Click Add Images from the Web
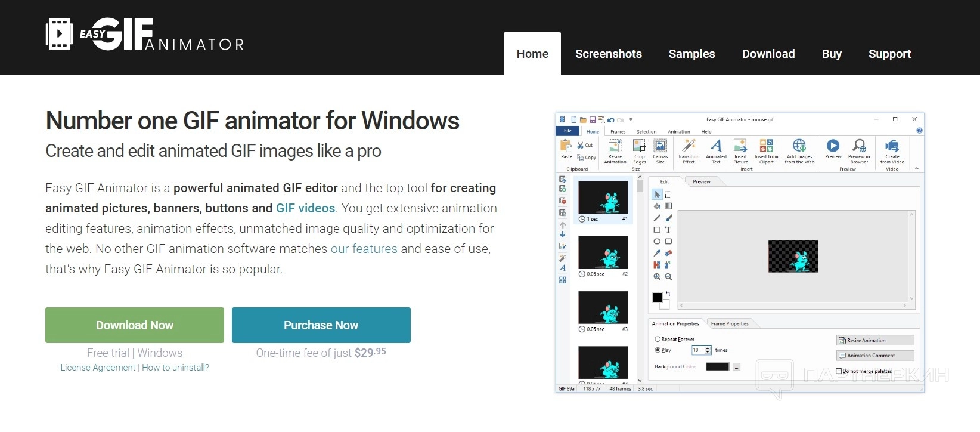The image size is (980, 432). click(x=799, y=152)
